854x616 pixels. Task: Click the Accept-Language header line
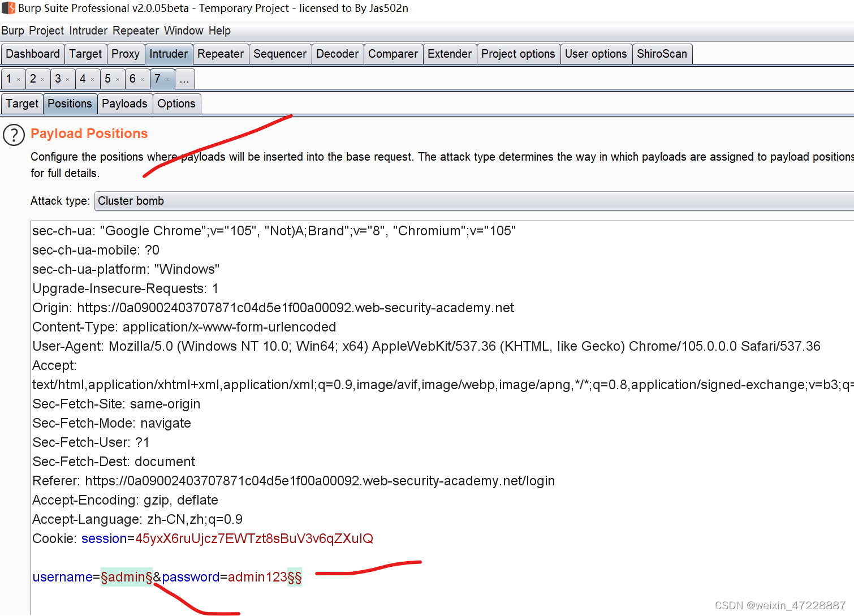coord(137,519)
